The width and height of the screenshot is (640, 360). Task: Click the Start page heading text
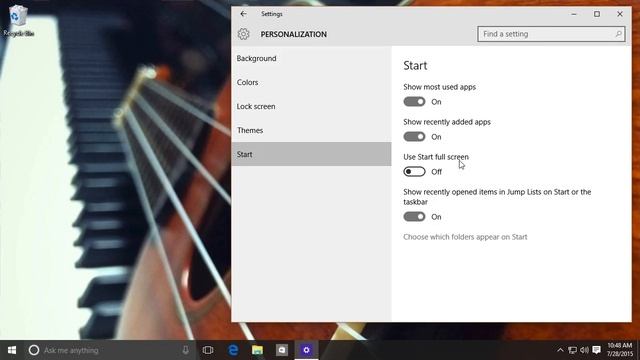coord(415,66)
